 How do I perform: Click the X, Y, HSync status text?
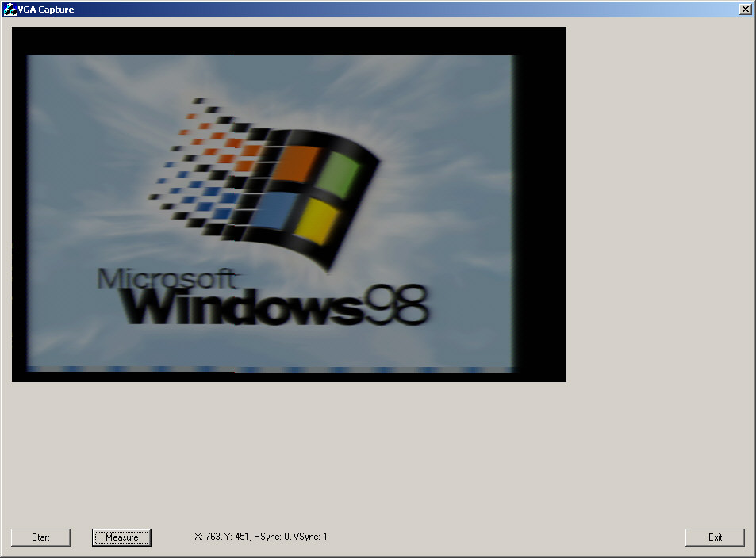[x=261, y=537]
